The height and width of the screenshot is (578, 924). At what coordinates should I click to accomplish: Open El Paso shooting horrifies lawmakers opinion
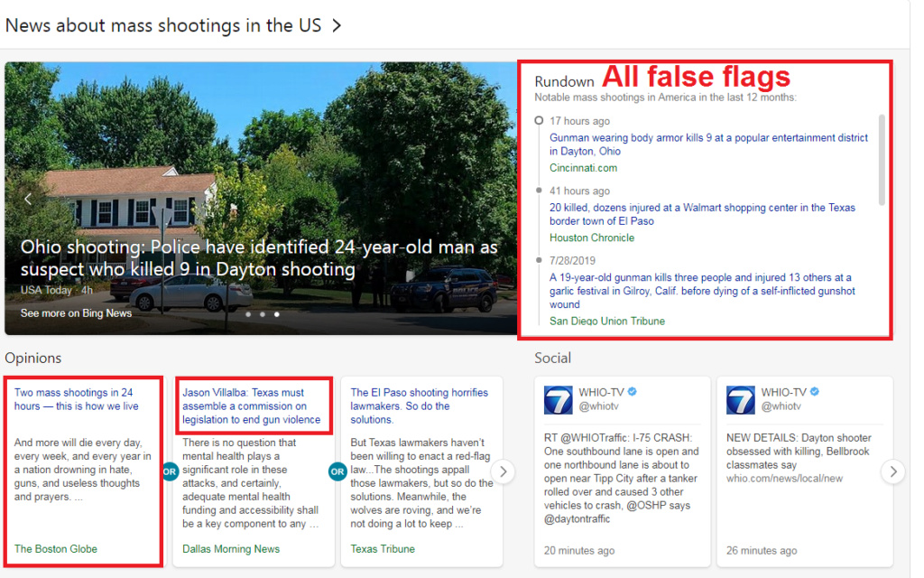coord(419,406)
